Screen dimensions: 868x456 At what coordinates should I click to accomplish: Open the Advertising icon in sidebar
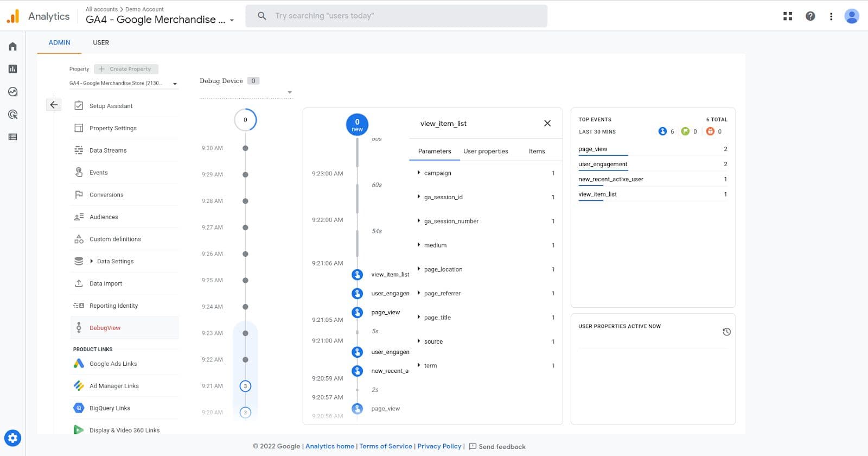pos(12,115)
